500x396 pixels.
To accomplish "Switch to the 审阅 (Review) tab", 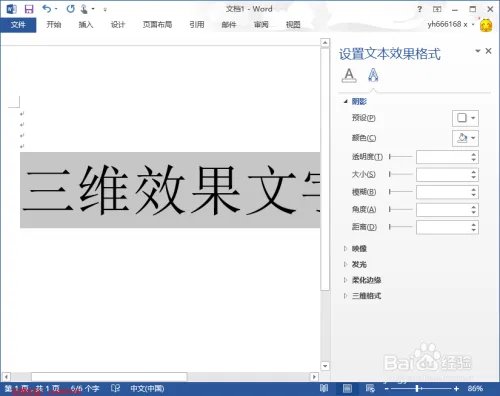I will click(x=261, y=25).
